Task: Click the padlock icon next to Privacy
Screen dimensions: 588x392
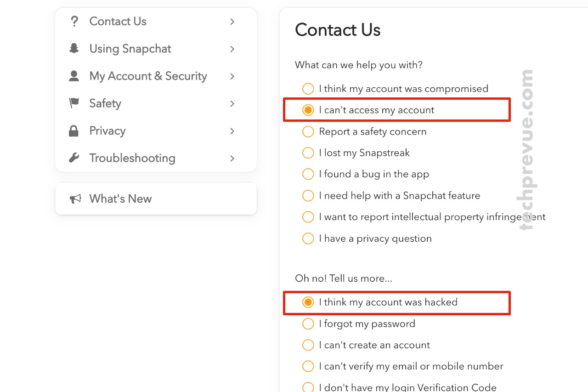Action: (73, 131)
